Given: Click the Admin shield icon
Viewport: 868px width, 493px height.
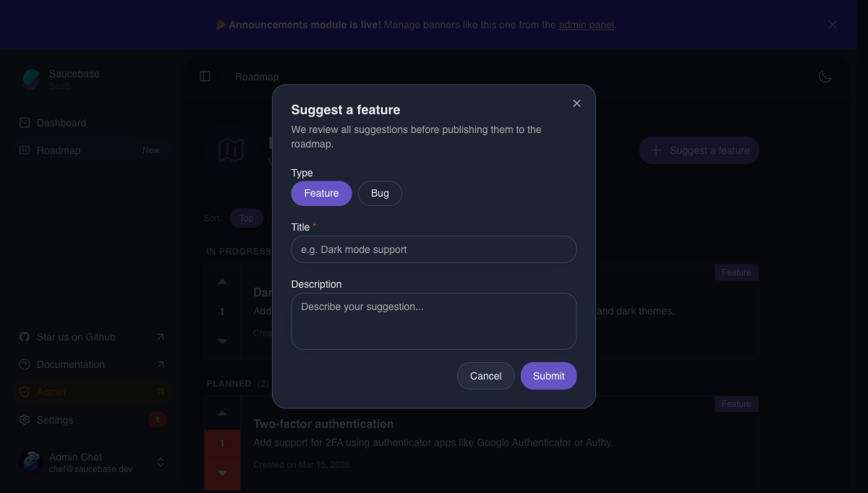Looking at the screenshot, I should 24,391.
